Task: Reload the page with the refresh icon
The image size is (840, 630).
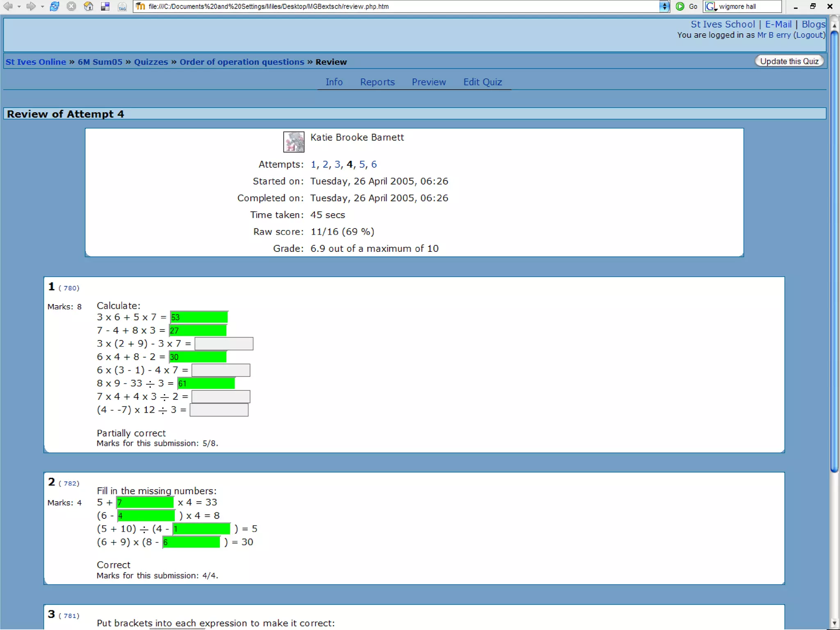Action: point(54,6)
